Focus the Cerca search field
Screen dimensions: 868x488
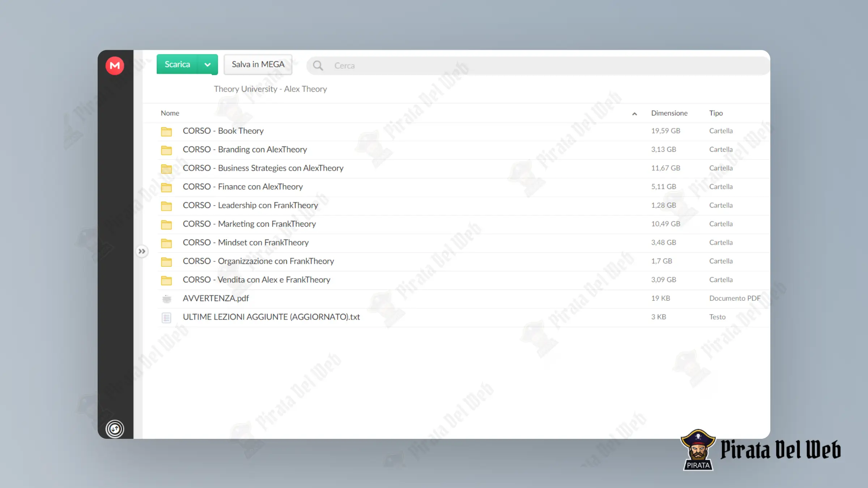point(538,65)
